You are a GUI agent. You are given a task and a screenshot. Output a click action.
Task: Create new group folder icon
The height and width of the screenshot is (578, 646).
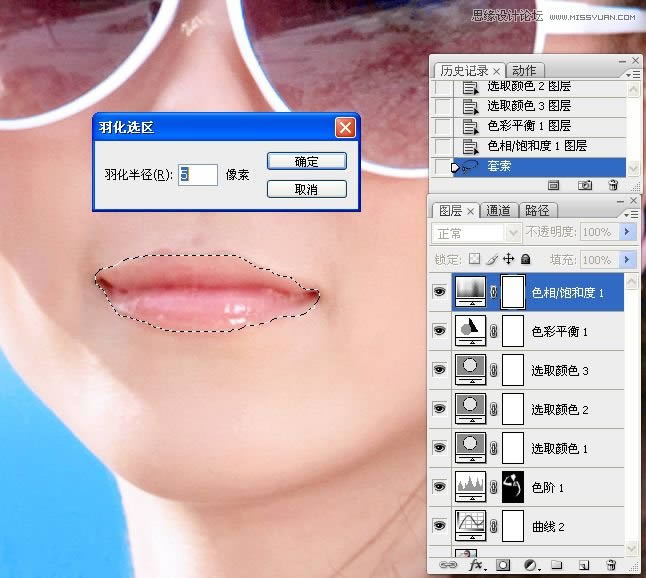557,564
